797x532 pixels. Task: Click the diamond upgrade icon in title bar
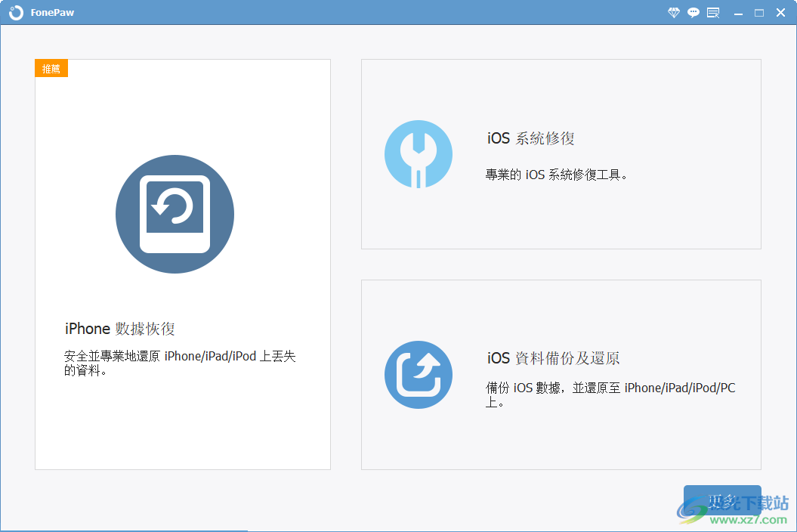coord(672,12)
